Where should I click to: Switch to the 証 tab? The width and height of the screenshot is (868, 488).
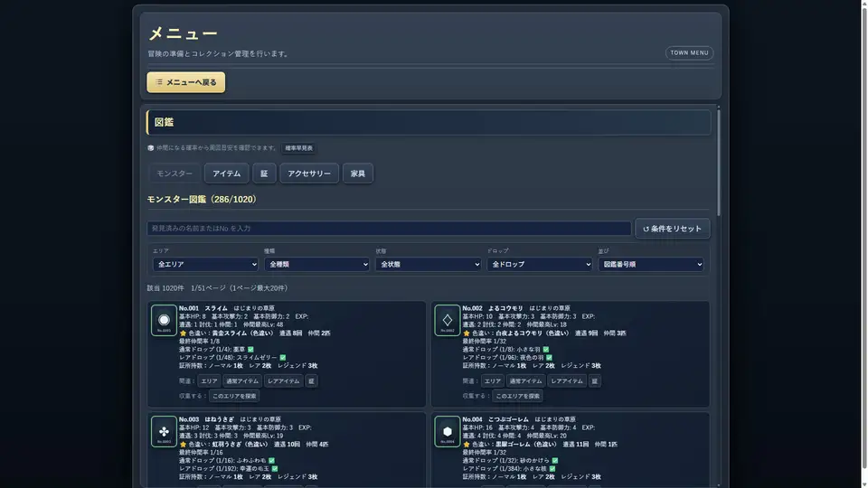[264, 174]
